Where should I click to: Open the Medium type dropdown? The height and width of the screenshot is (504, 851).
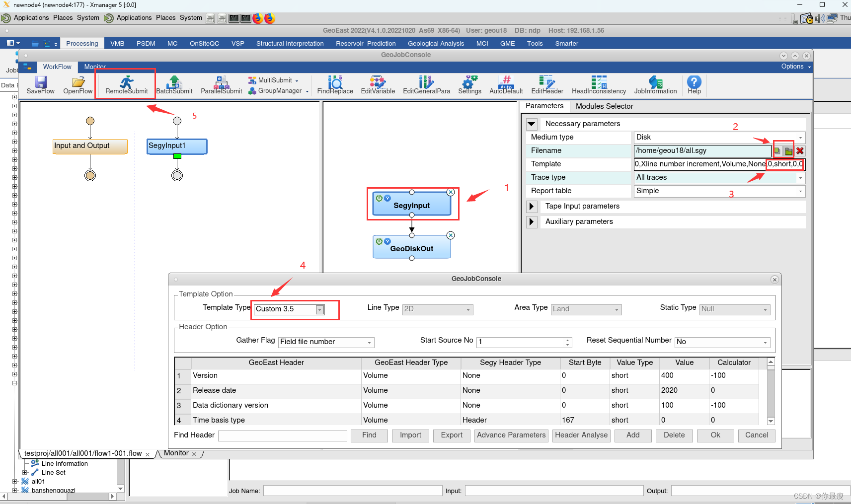800,138
